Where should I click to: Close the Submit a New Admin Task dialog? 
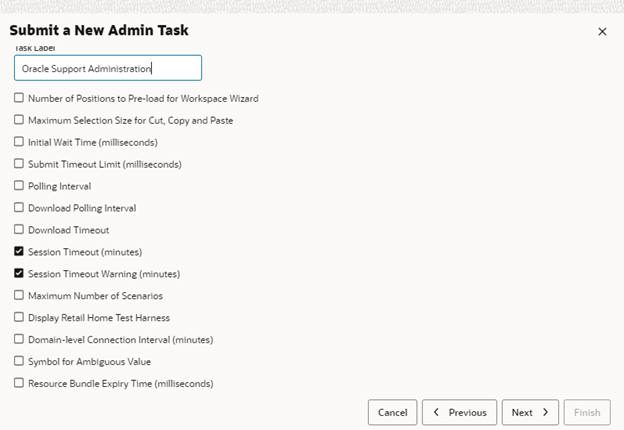[x=602, y=31]
